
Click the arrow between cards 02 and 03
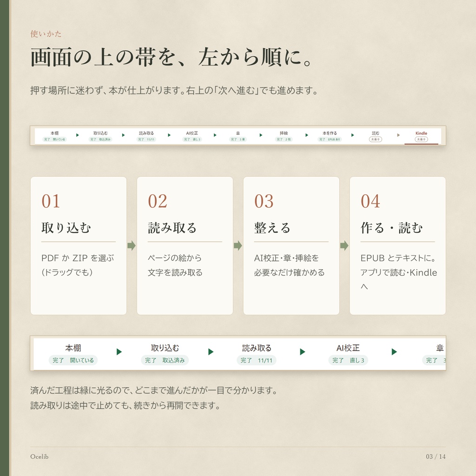point(238,245)
